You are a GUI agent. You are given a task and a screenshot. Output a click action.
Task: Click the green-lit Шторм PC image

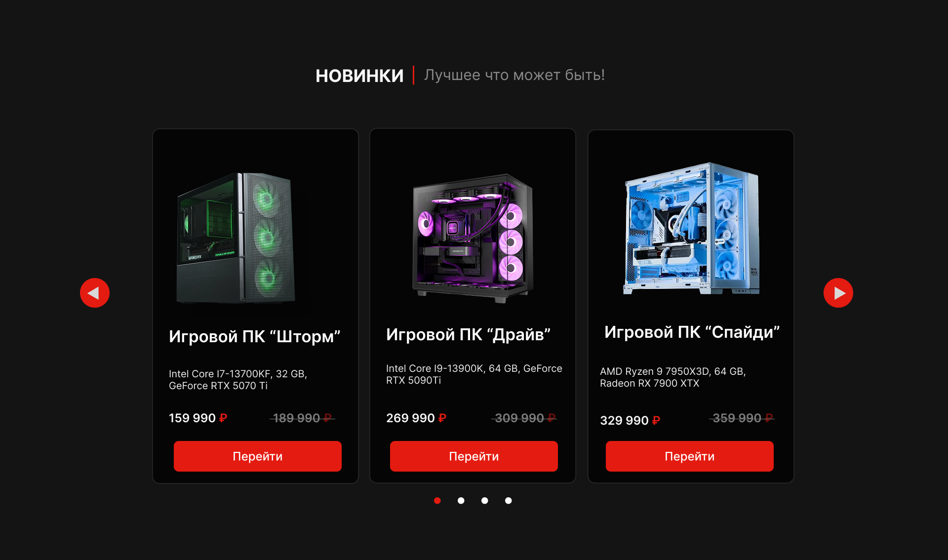[x=236, y=238]
